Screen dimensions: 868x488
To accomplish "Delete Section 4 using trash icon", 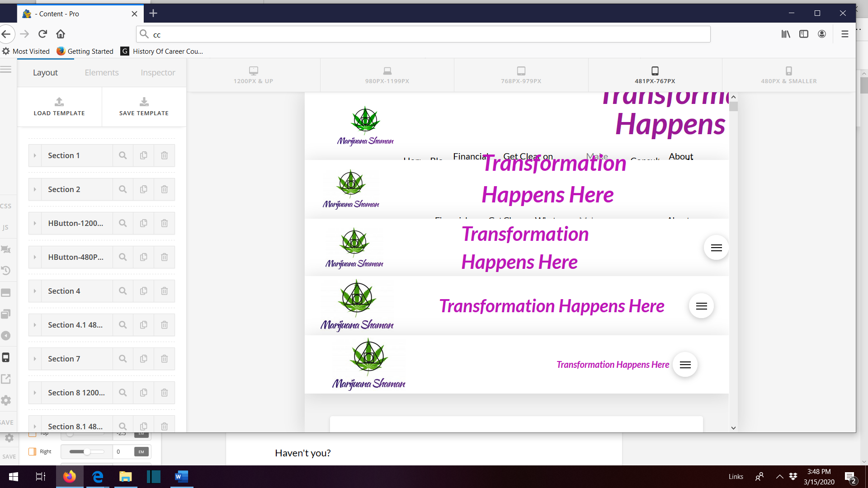I will tap(164, 291).
